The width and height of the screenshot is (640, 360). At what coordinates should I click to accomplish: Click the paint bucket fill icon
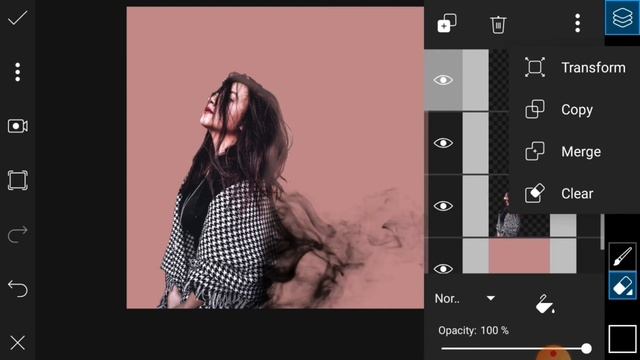coord(544,304)
